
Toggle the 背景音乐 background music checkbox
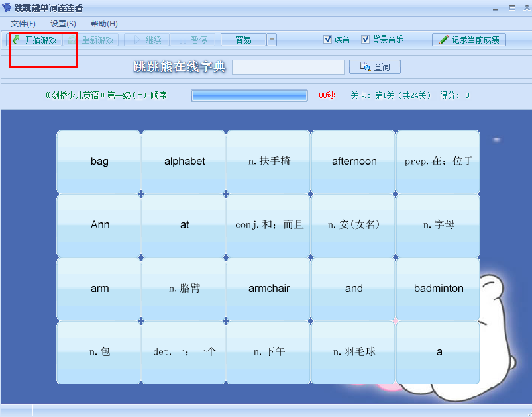[x=365, y=39]
